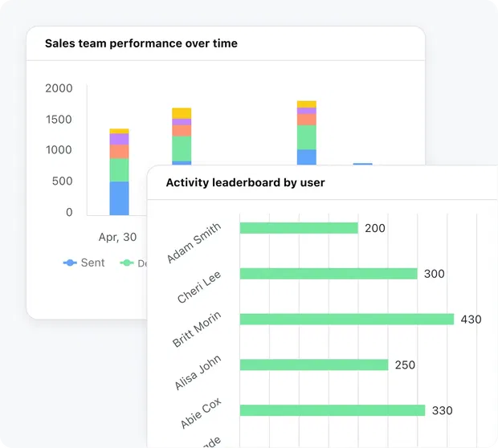The image size is (498, 448).
Task: Click the 'Apr, 30' axis label
Action: [117, 237]
